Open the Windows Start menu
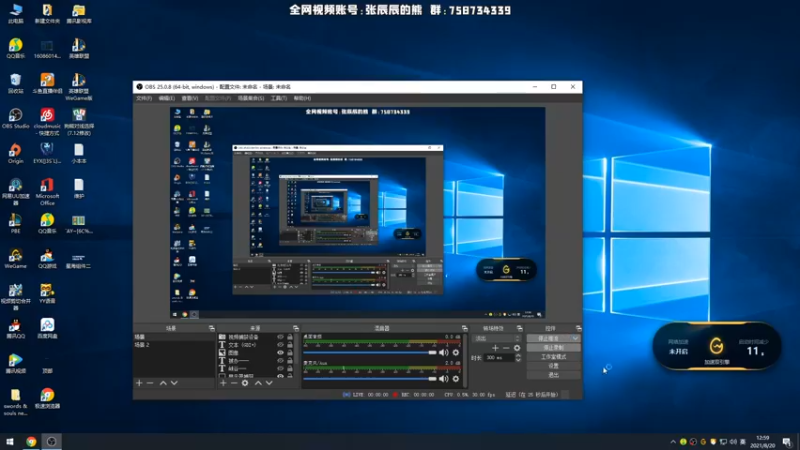 point(10,441)
